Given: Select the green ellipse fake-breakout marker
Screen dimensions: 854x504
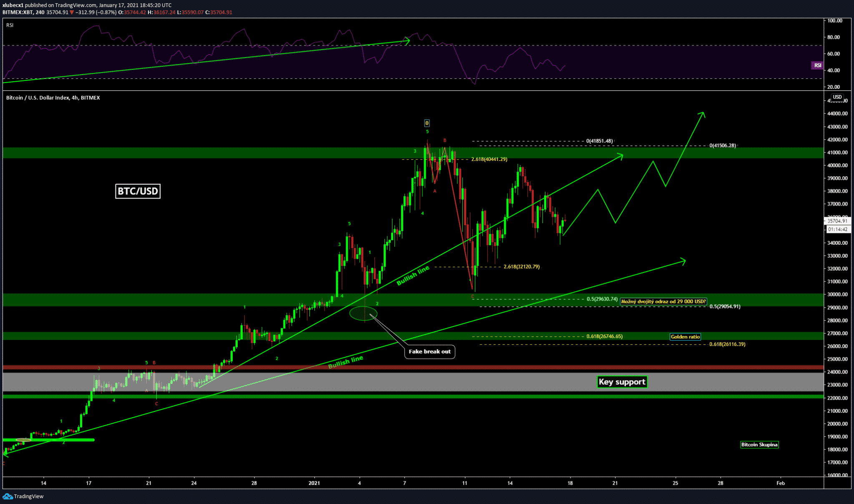Looking at the screenshot, I should pyautogui.click(x=363, y=313).
